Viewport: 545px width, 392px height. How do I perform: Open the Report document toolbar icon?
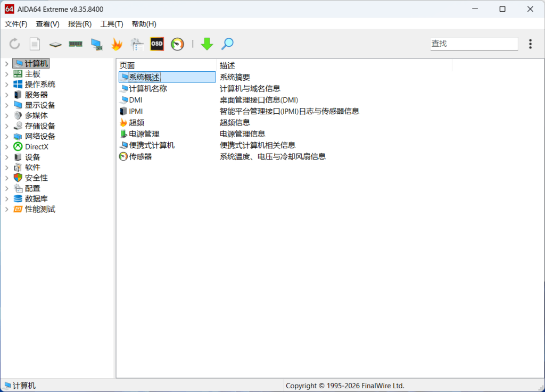35,44
